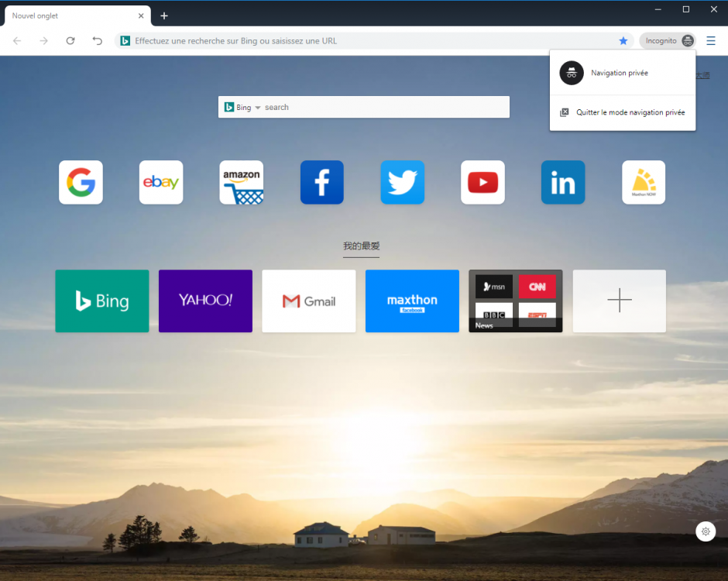Add a new favorite with the plus tile
The height and width of the screenshot is (581, 728).
(619, 301)
